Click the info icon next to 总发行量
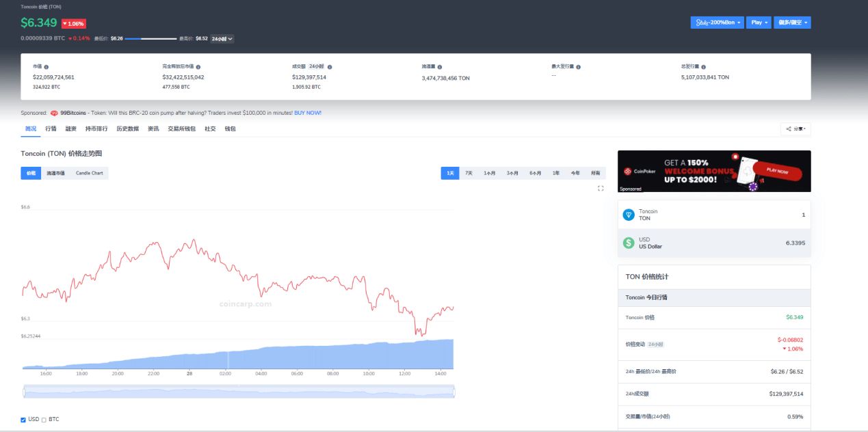868x432 pixels. [703, 67]
